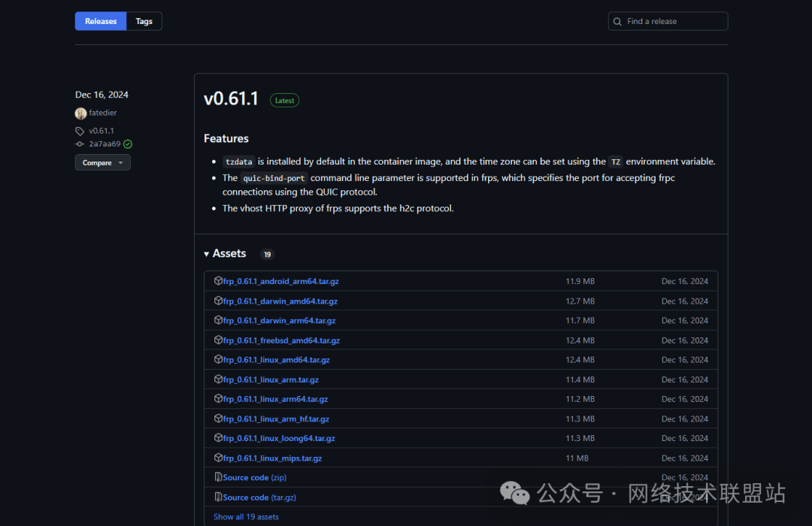This screenshot has height=526, width=812.
Task: Download frp_0.61.1_darwin_amd64.tar.gz
Action: (280, 301)
